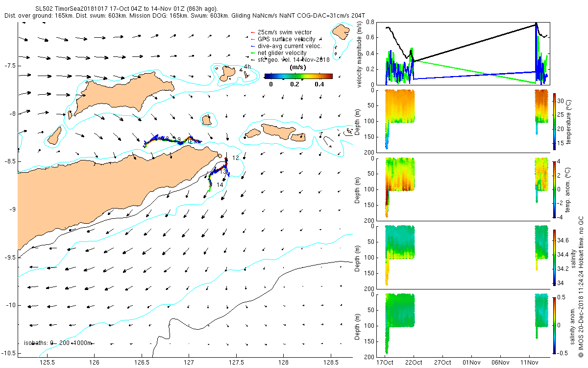Screen dimensions: 588x368
Task: Click the temperature (°C) colorbar
Action: pos(555,121)
